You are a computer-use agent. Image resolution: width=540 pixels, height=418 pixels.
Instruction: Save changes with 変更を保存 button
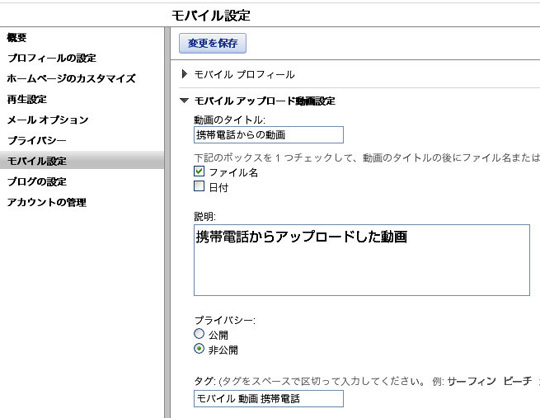point(212,43)
